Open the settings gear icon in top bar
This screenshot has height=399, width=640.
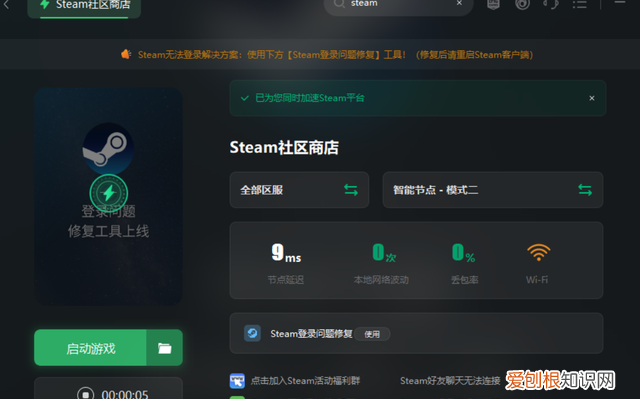pos(522,4)
